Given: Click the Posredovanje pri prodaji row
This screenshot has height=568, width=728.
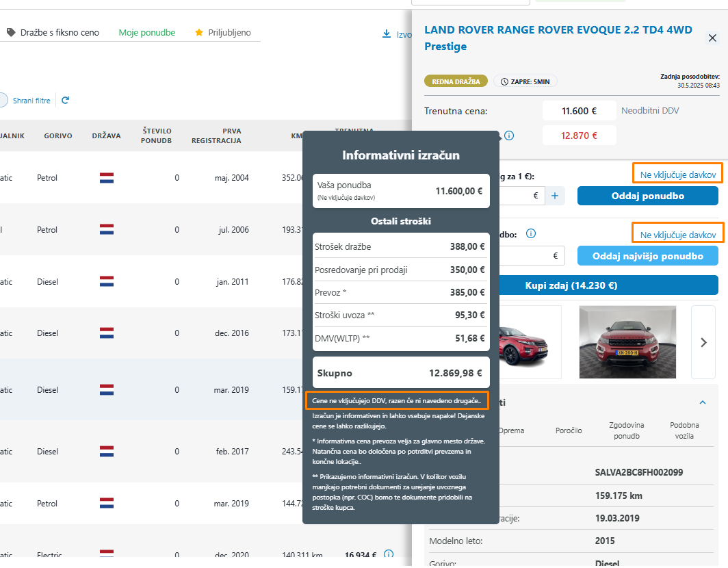Looking at the screenshot, I should [400, 270].
